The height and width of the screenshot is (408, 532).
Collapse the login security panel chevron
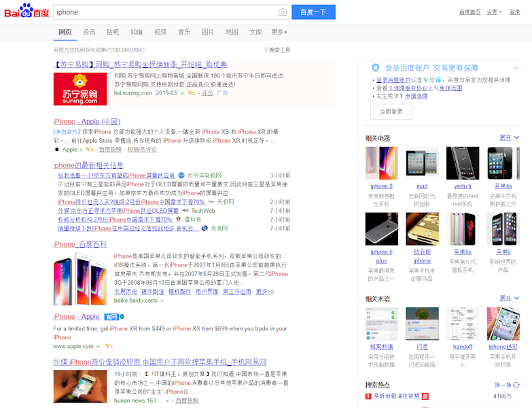pyautogui.click(x=516, y=68)
